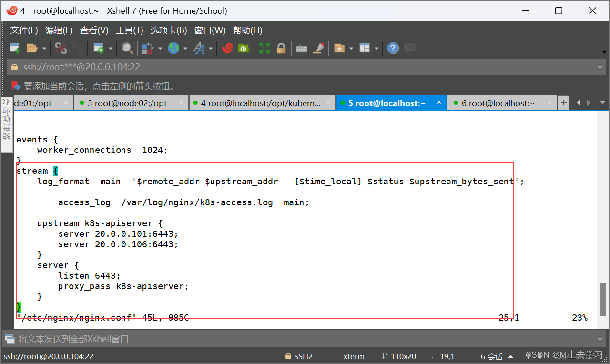Close tab 5 root@localhost:~
Image resolution: width=610 pixels, height=364 pixels.
click(x=439, y=102)
